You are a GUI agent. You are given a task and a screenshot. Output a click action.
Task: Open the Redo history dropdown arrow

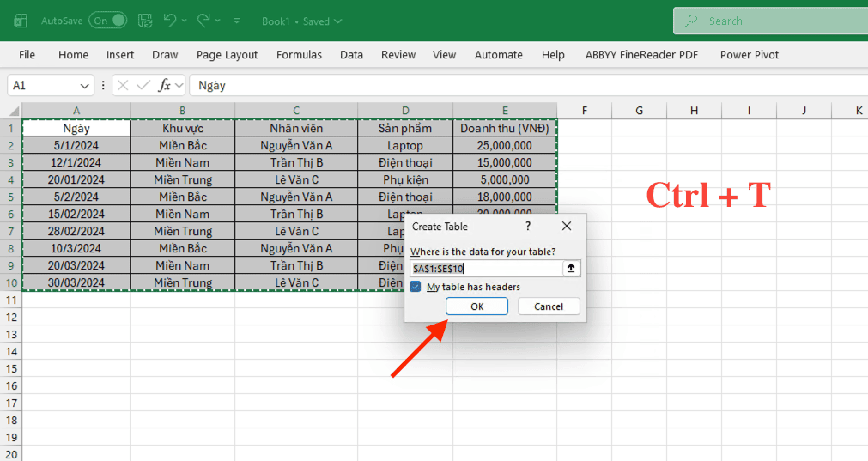[x=217, y=21]
